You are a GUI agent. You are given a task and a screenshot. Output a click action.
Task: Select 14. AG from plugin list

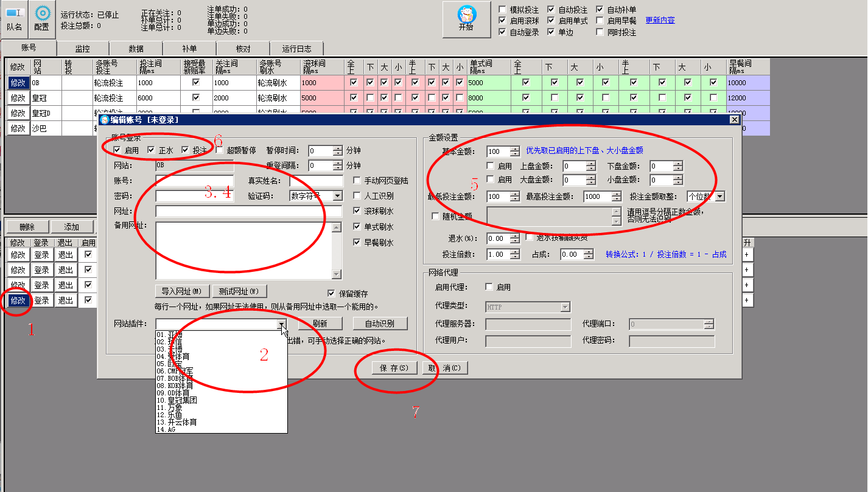[x=221, y=429]
